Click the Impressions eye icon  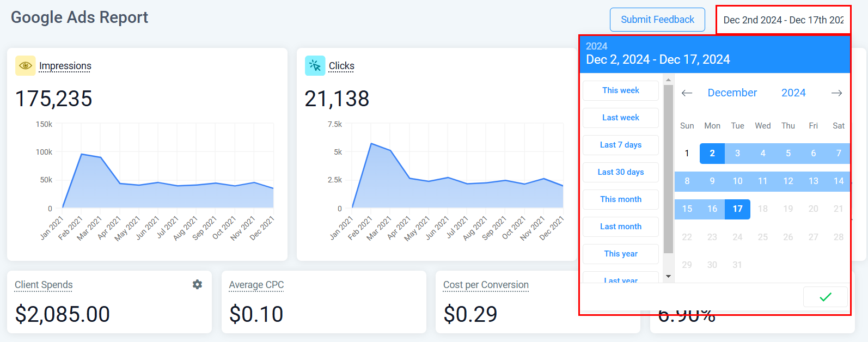pos(25,65)
